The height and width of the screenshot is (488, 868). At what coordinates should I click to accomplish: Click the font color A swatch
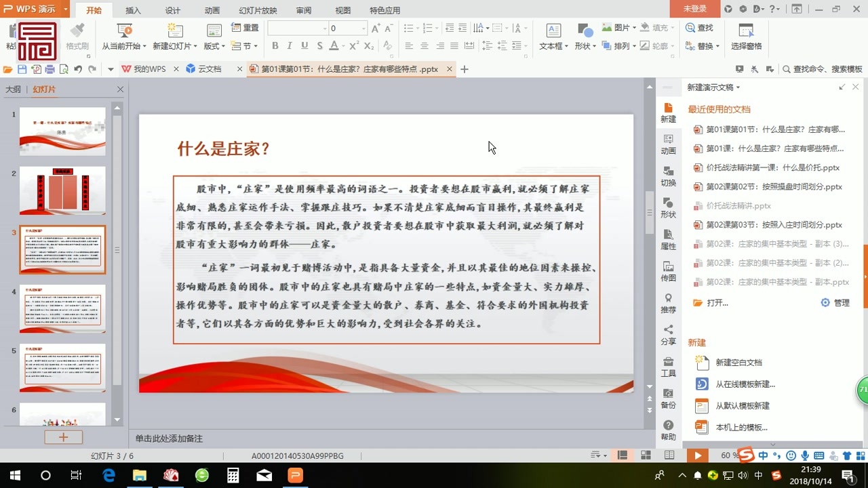click(334, 46)
